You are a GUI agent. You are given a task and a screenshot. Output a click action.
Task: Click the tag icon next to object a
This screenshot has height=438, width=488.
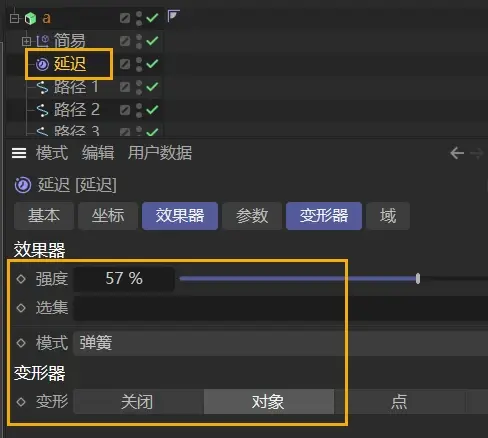coord(173,16)
